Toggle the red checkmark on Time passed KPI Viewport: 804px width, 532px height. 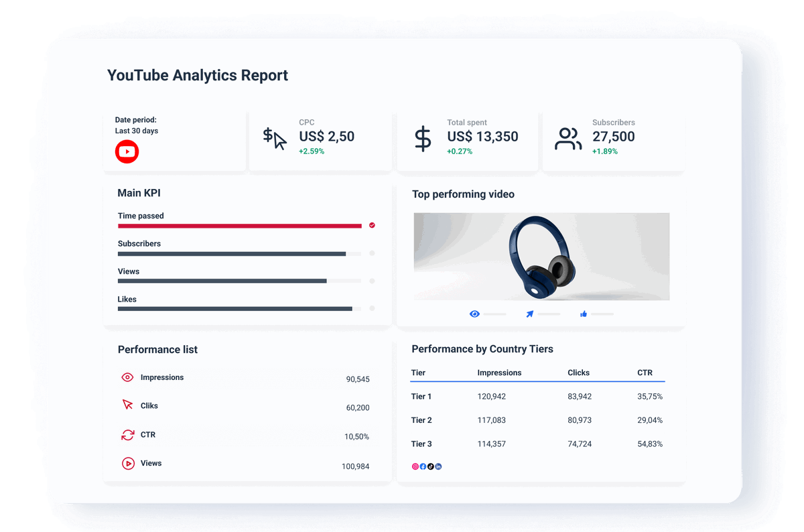pyautogui.click(x=372, y=225)
